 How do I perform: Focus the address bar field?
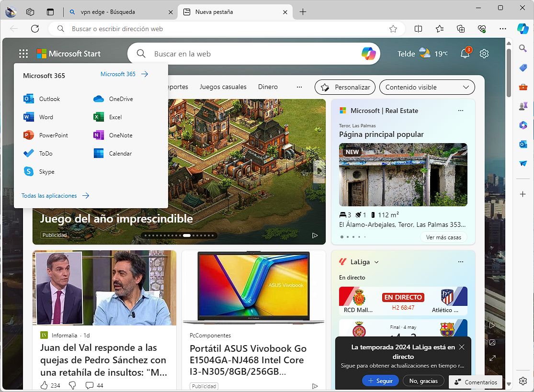(x=227, y=29)
